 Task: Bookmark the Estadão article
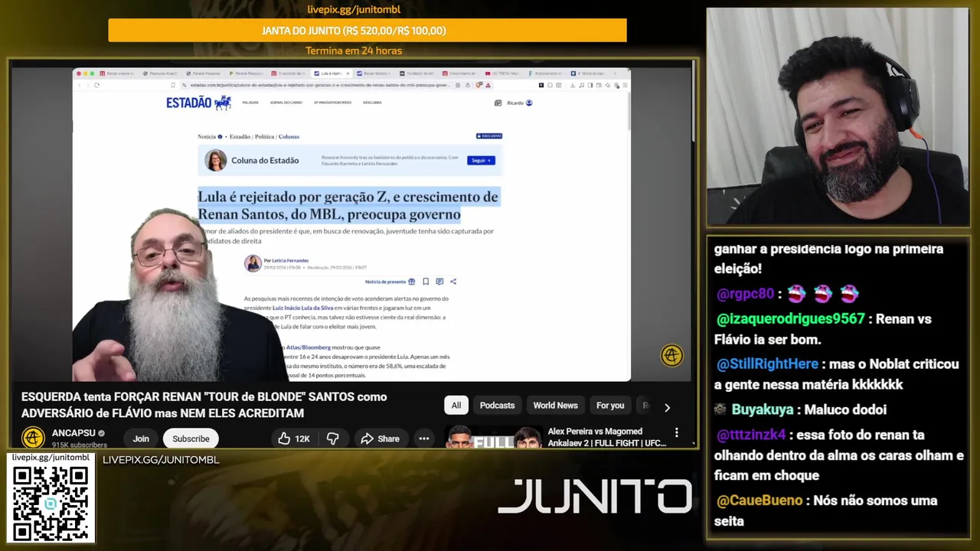pyautogui.click(x=426, y=282)
